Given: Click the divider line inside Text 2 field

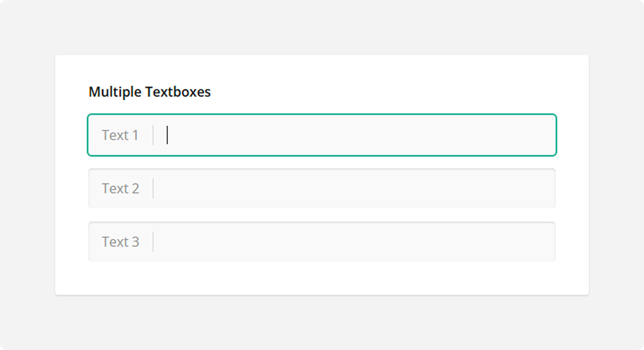Looking at the screenshot, I should 153,188.
